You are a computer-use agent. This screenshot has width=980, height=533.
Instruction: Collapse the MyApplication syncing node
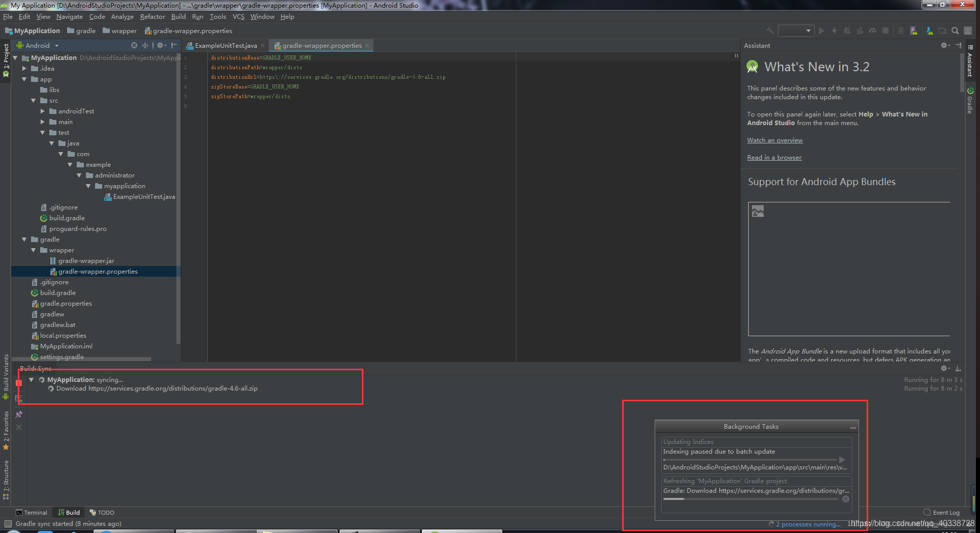coord(32,380)
